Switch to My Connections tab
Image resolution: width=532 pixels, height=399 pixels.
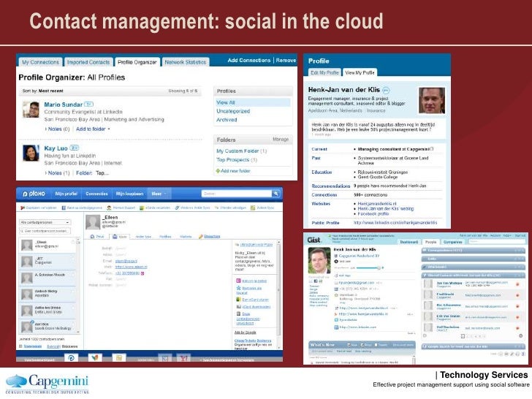tap(40, 62)
